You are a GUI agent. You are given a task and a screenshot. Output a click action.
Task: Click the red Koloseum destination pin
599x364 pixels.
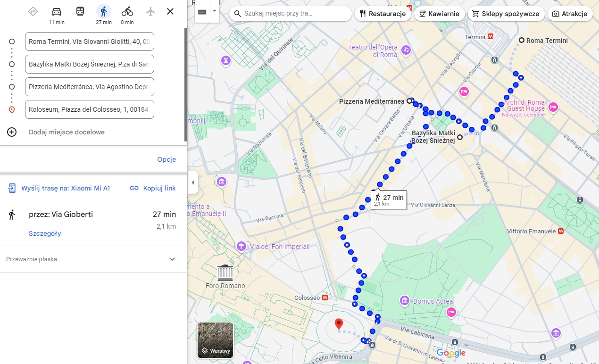click(x=338, y=324)
